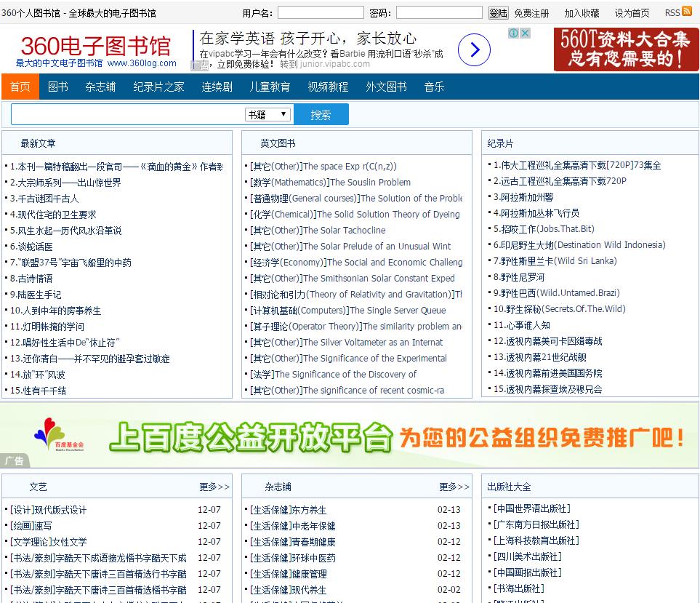Click the 登陆 login button

click(498, 13)
